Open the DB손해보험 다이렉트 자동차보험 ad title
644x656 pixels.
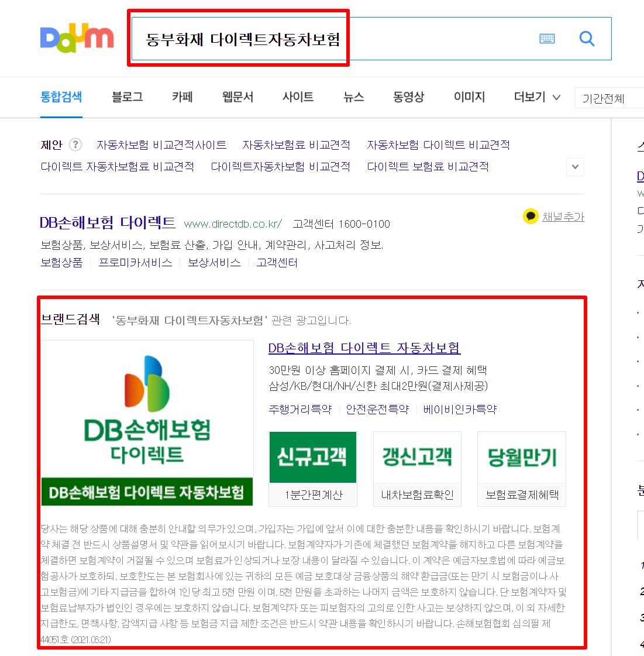pos(364,348)
